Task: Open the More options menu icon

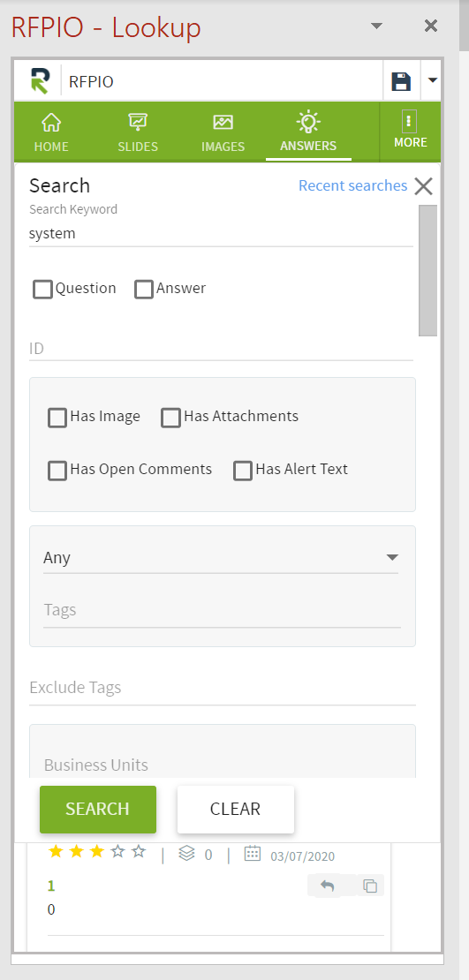Action: tap(410, 121)
